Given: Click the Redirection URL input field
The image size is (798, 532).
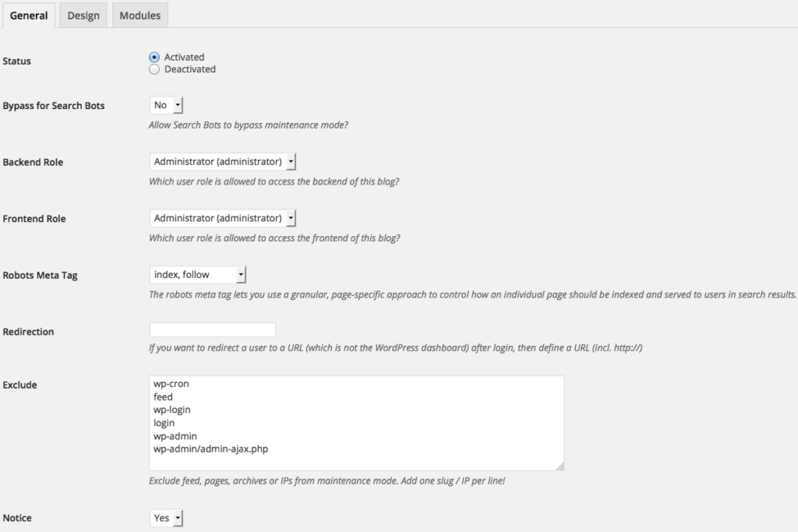Looking at the screenshot, I should [x=213, y=329].
